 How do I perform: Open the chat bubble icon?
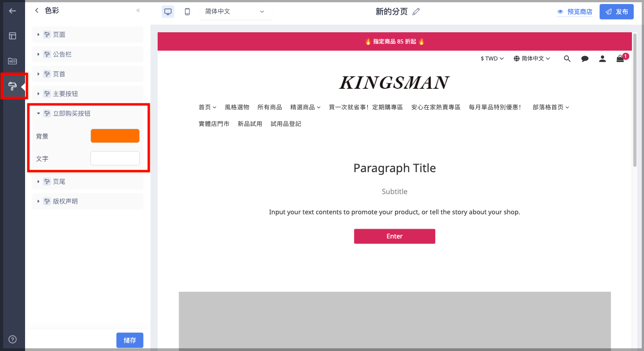click(585, 59)
